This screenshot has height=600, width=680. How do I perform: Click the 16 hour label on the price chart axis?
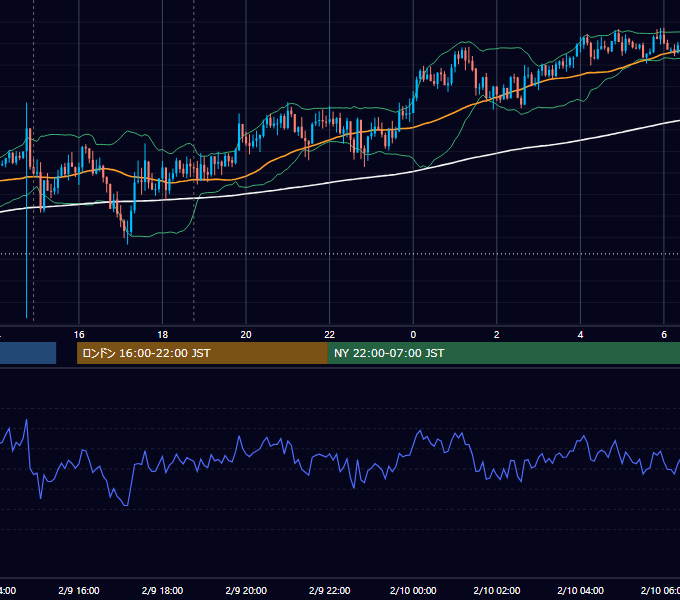pyautogui.click(x=79, y=335)
